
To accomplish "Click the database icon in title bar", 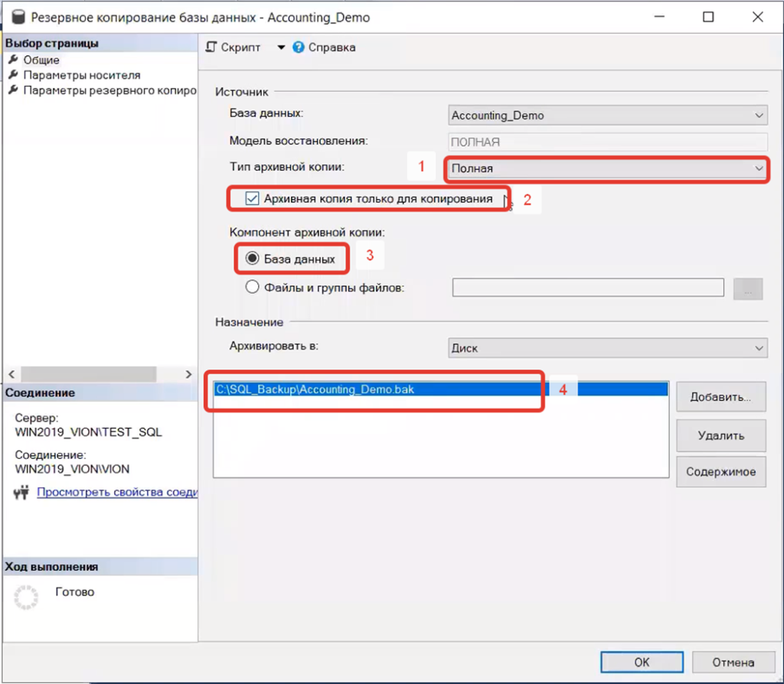I will pos(15,17).
